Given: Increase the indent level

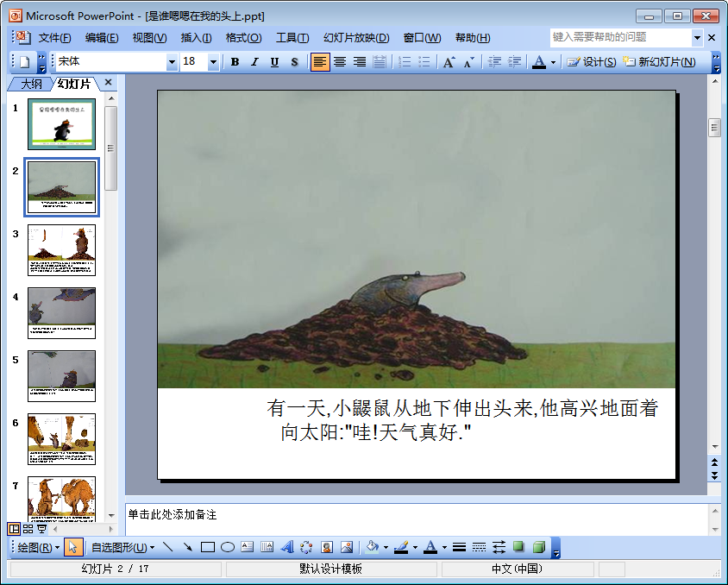Looking at the screenshot, I should tap(514, 62).
